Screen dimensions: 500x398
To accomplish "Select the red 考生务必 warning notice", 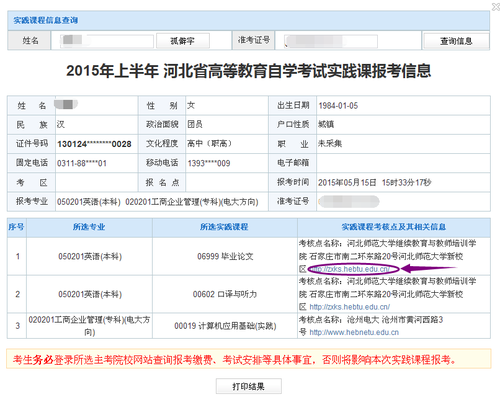I will [x=235, y=360].
